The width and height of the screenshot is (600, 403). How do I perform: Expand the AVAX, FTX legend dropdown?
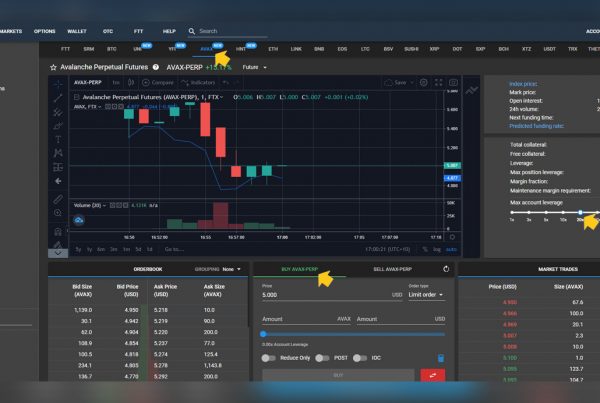[x=99, y=107]
